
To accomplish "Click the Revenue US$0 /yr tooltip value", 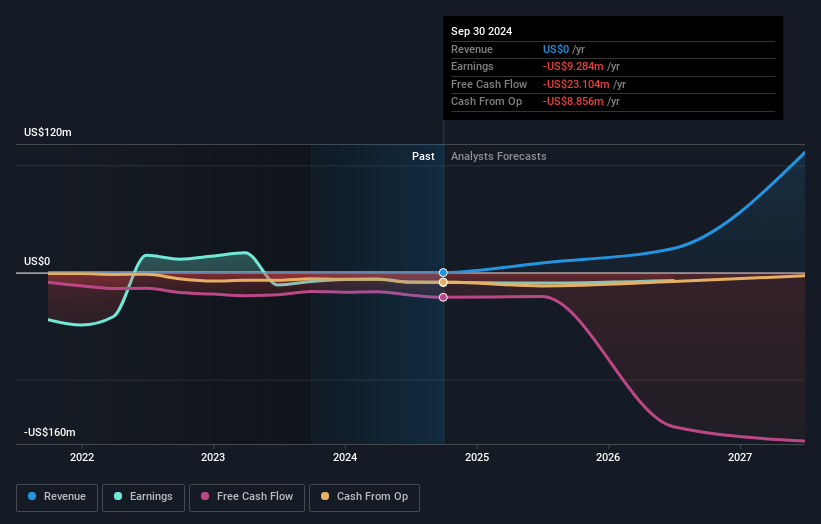I will [564, 49].
